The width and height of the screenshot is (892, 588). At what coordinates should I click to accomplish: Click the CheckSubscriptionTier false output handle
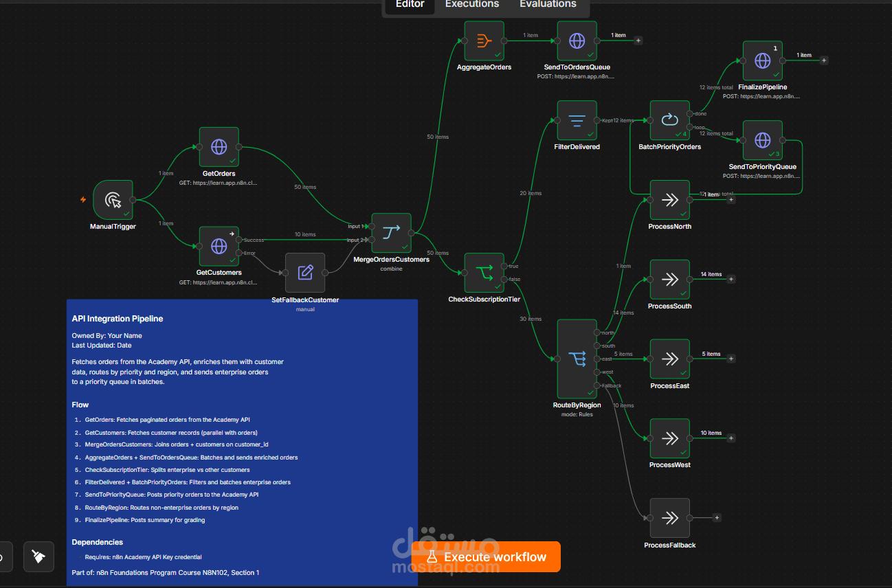[504, 280]
